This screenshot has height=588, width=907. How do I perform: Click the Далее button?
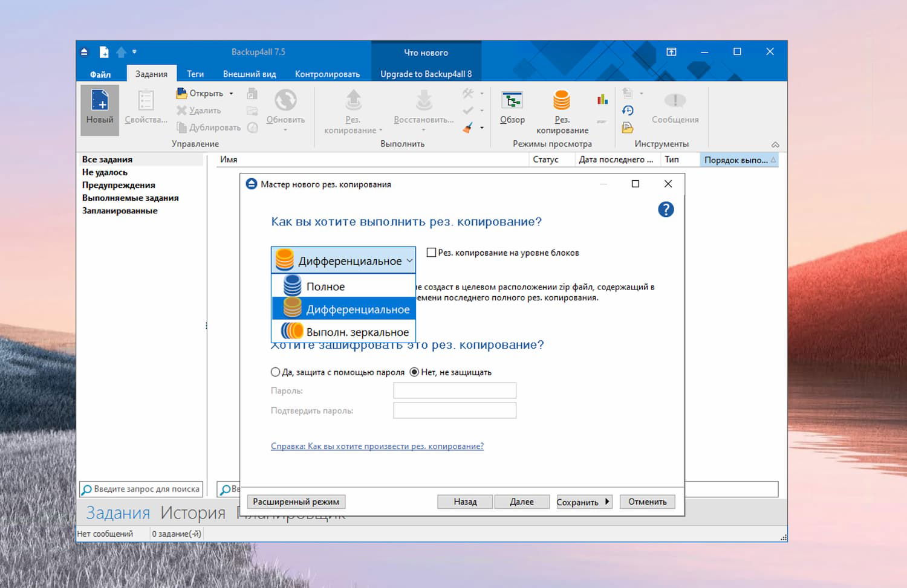[522, 502]
